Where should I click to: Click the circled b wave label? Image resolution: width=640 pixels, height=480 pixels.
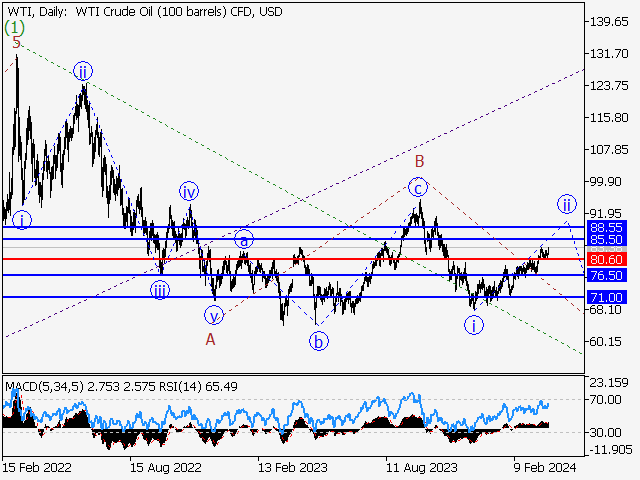coord(319,341)
